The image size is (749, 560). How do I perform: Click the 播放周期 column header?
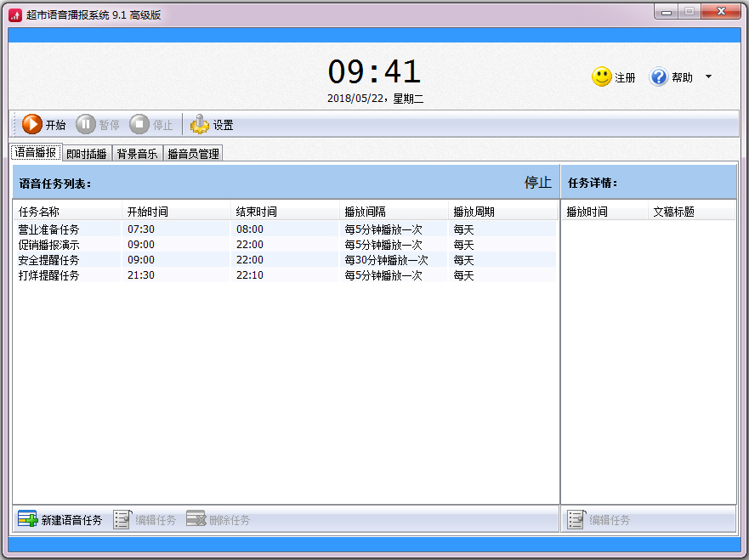(x=503, y=212)
